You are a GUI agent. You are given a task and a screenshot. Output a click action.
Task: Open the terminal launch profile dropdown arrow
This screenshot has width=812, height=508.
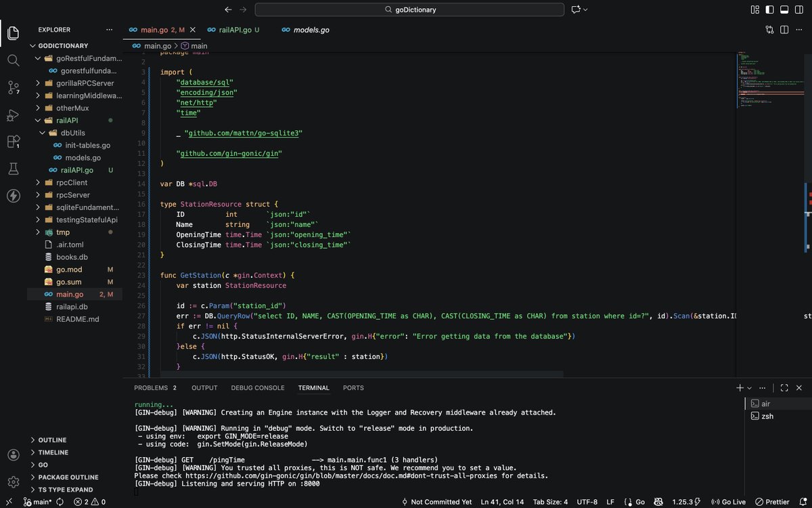click(750, 388)
